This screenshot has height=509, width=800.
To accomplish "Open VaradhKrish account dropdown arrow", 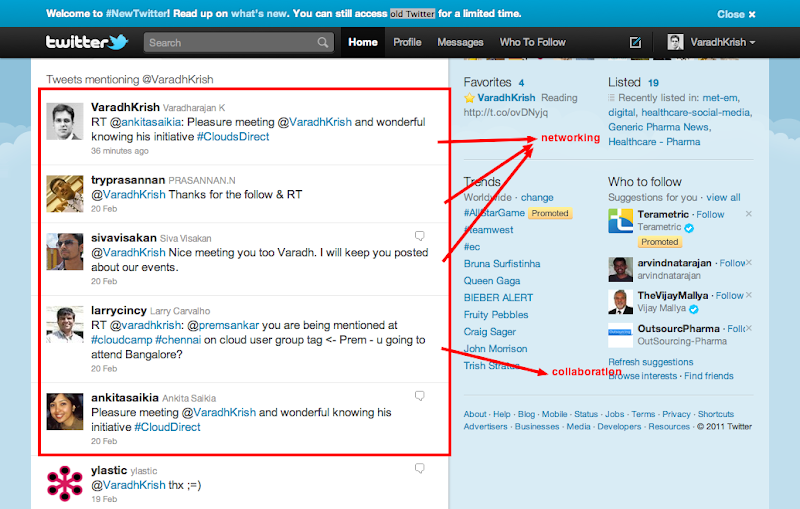I will 753,43.
